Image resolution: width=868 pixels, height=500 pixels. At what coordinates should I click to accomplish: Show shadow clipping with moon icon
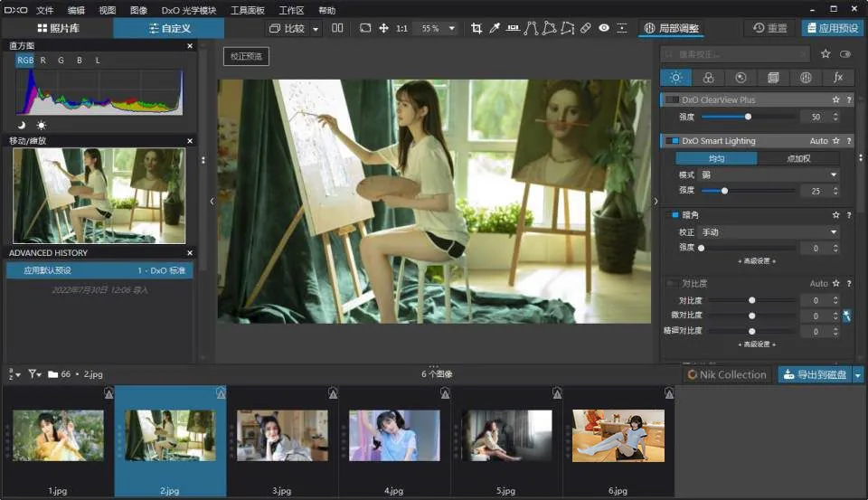click(x=22, y=125)
